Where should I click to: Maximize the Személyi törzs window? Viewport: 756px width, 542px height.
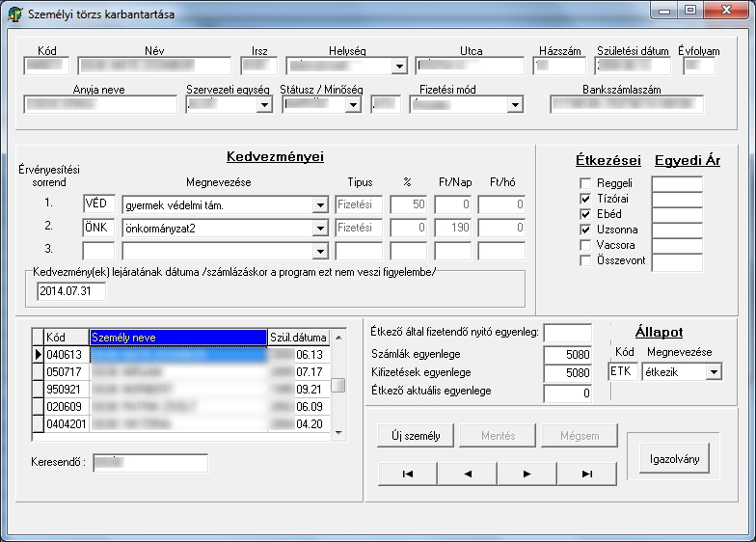690,10
